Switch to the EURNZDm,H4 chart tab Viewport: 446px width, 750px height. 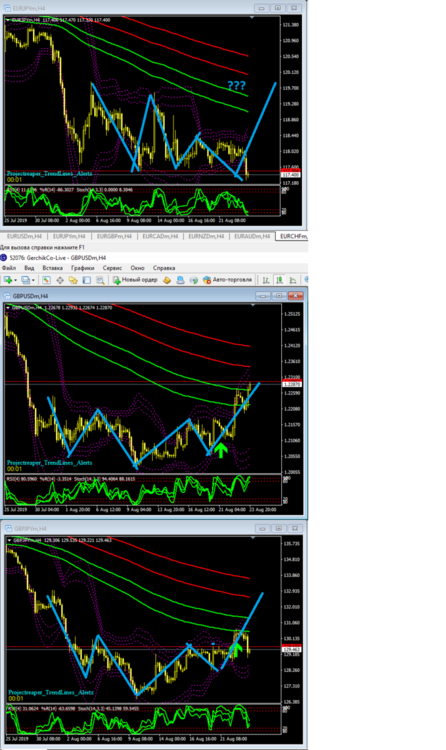[x=206, y=236]
